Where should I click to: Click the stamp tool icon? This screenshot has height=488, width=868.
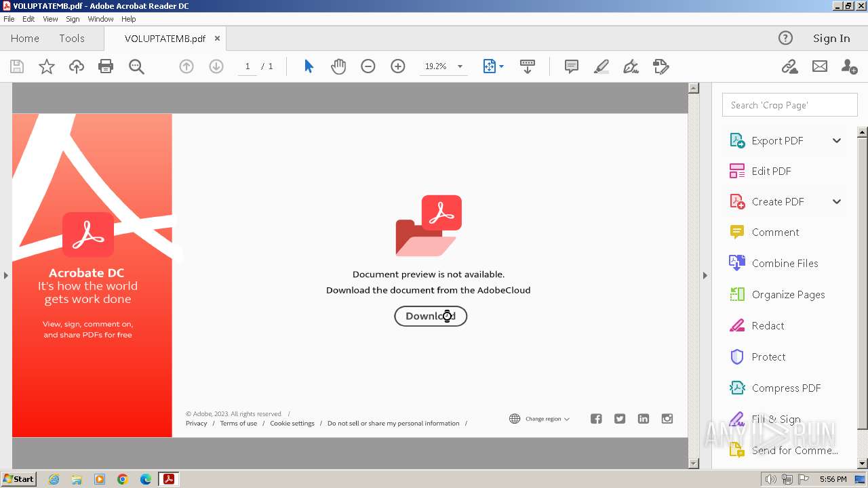[661, 66]
